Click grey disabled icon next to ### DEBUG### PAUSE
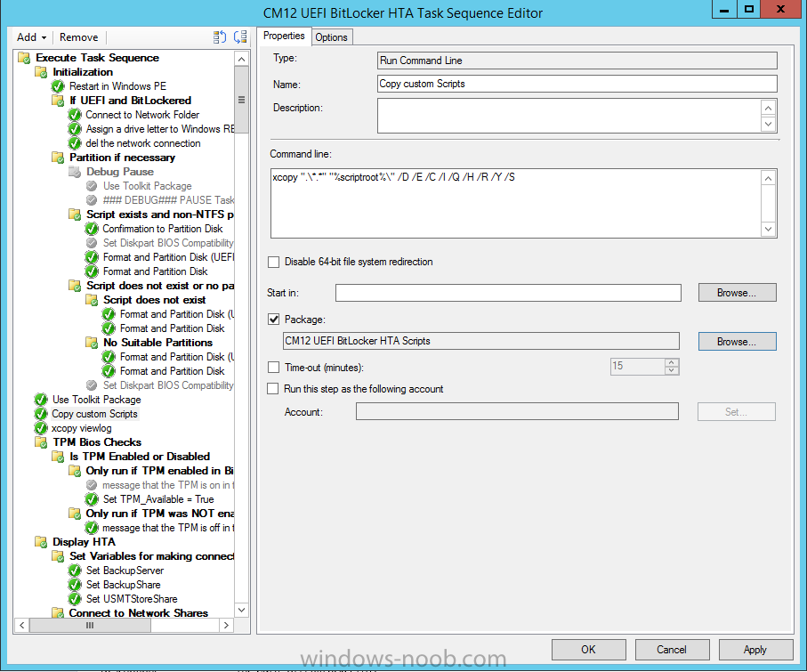The image size is (807, 672). (x=92, y=199)
